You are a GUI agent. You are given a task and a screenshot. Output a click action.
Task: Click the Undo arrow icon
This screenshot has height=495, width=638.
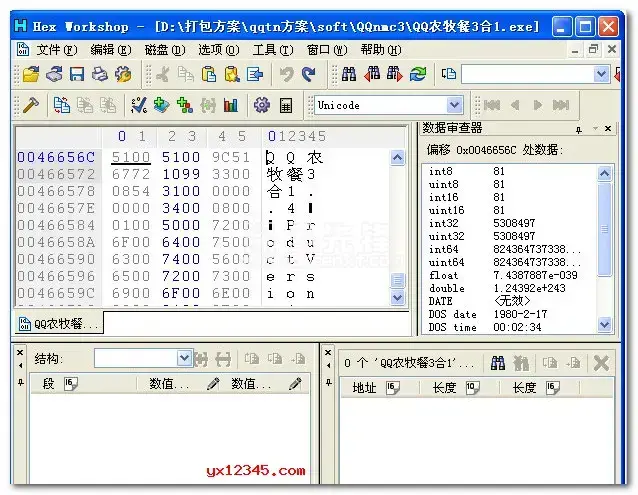point(287,74)
